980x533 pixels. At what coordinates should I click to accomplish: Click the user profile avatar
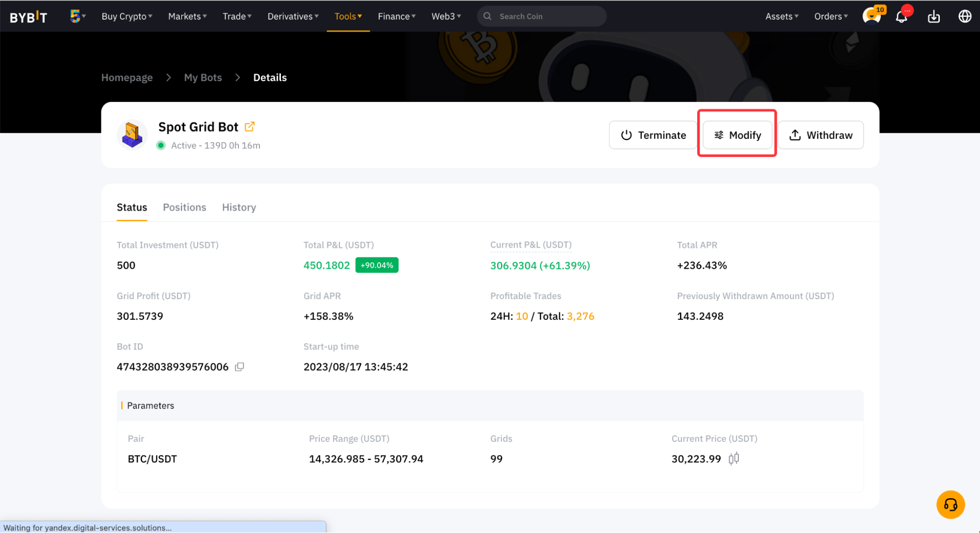point(871,16)
